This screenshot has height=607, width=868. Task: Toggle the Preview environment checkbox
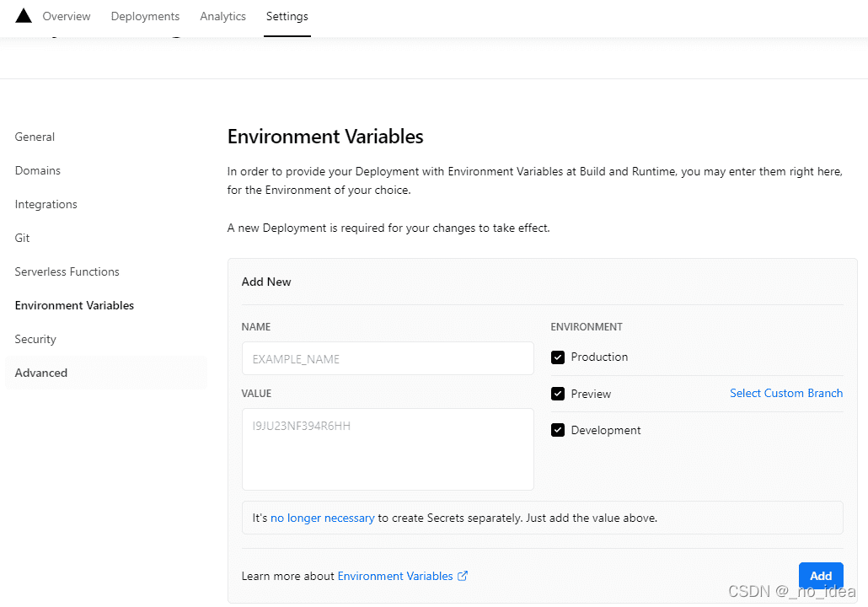pos(558,394)
